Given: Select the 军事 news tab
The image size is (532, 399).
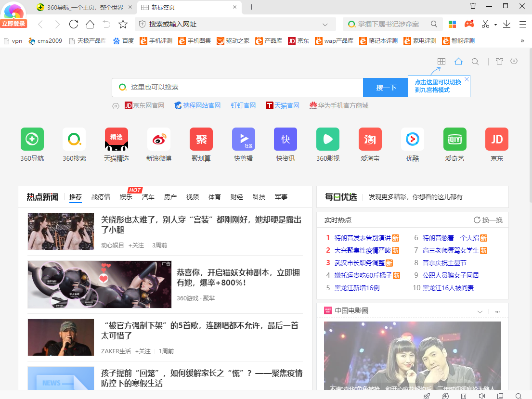Looking at the screenshot, I should click(x=281, y=197).
